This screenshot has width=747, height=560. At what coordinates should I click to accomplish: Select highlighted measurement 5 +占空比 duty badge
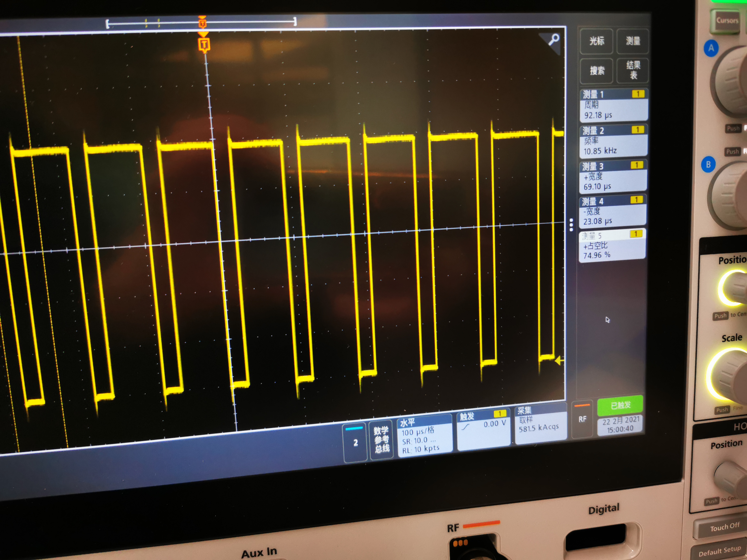(x=612, y=245)
